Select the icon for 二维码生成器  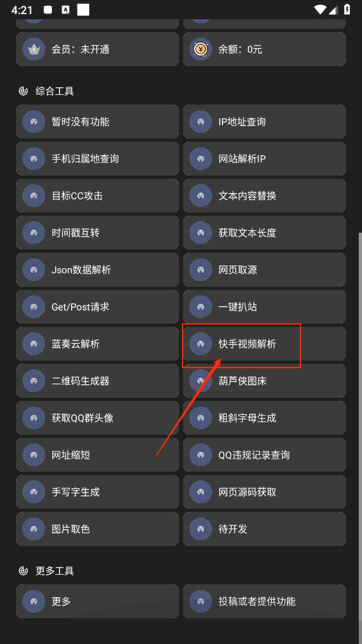[34, 381]
